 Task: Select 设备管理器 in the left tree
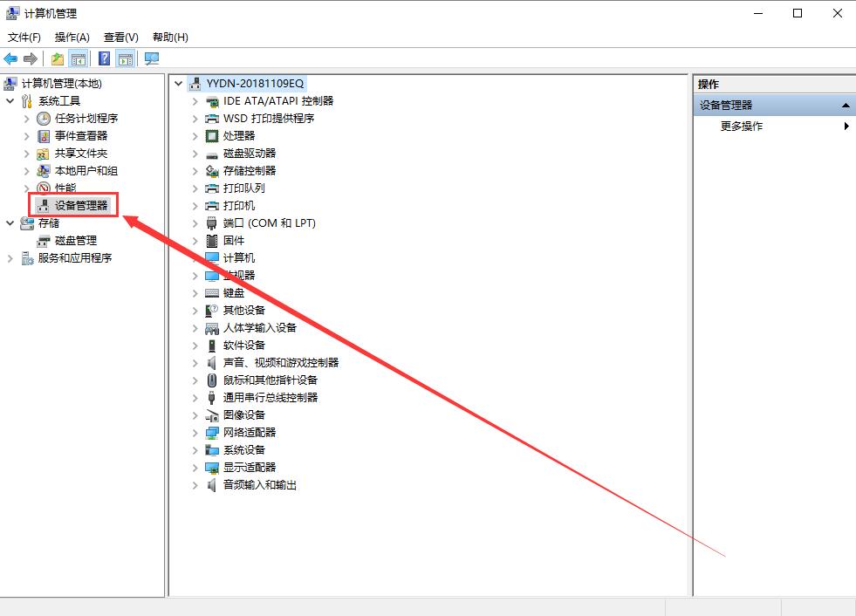80,205
